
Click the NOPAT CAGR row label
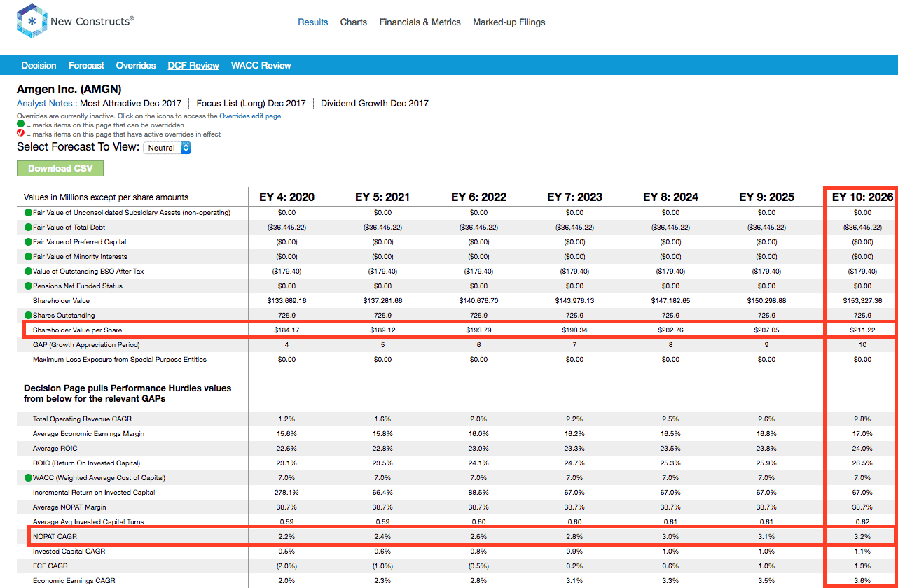coord(55,536)
